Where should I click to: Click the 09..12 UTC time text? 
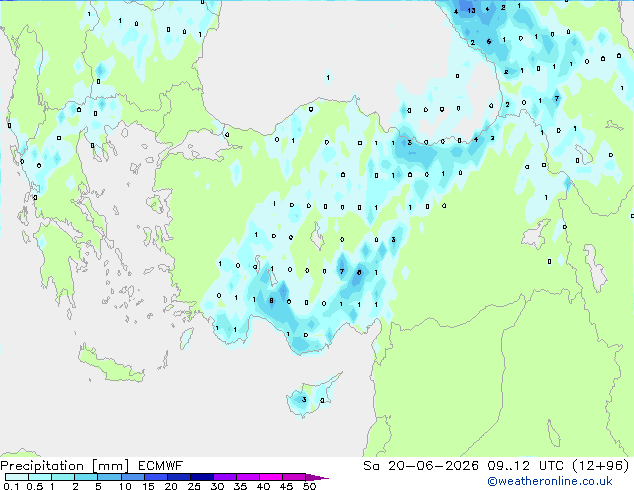point(525,466)
